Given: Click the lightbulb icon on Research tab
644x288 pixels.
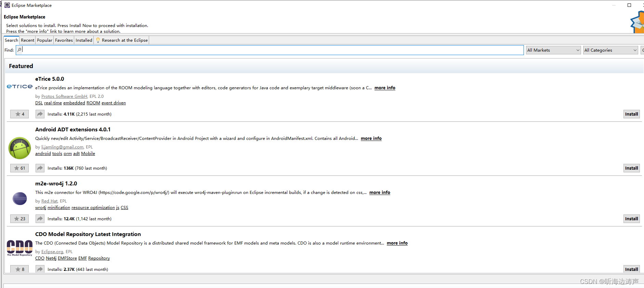Looking at the screenshot, I should click(x=98, y=40).
